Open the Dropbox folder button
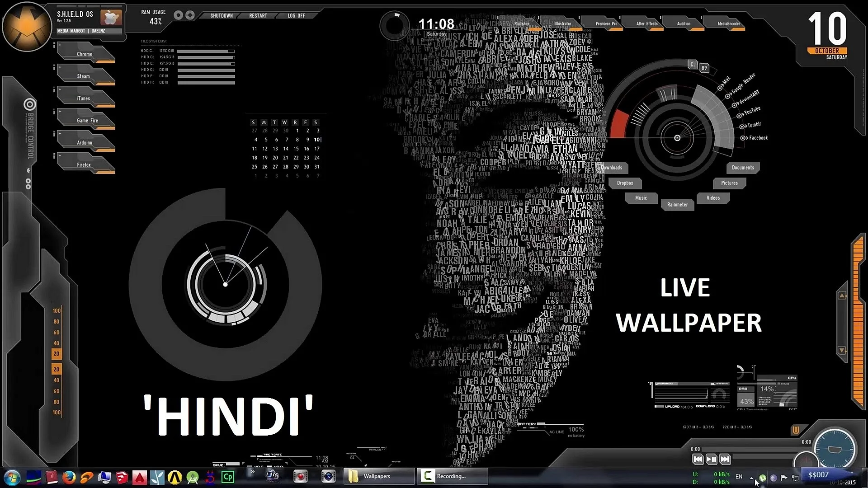This screenshot has height=488, width=868. pos(625,183)
